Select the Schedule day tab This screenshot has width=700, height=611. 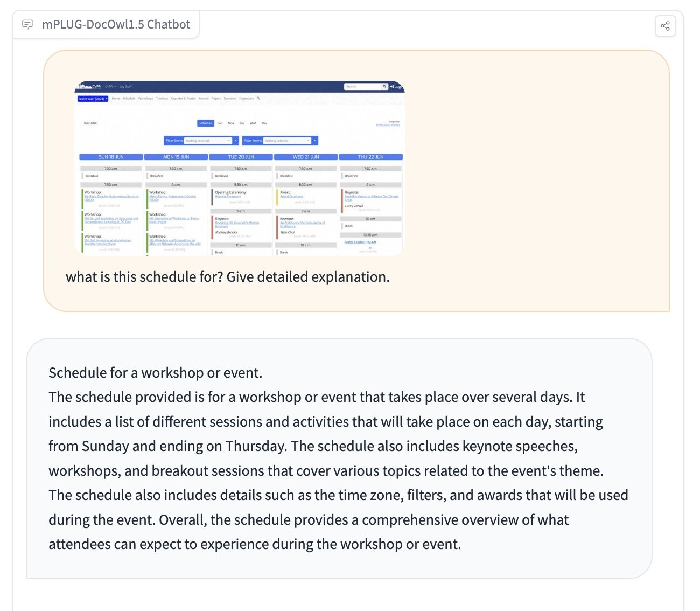click(x=206, y=123)
